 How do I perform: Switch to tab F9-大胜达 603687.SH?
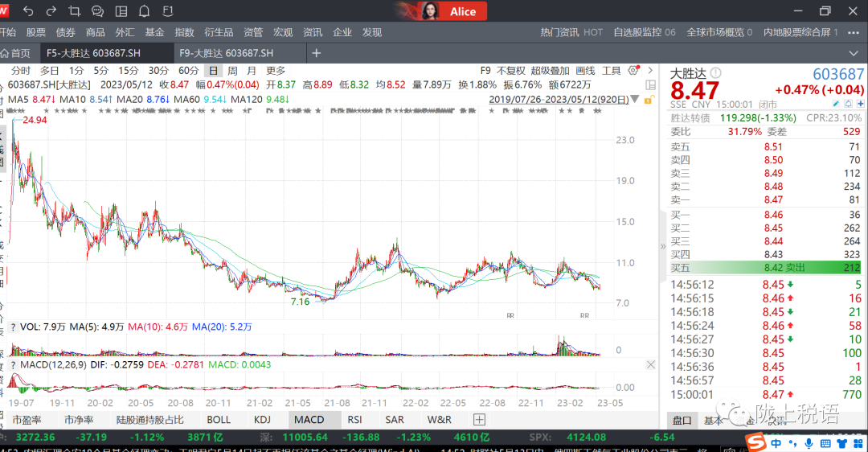pos(227,53)
